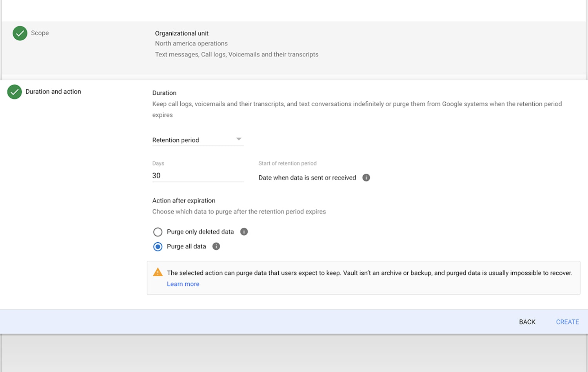Click the North america operations scope text
The width and height of the screenshot is (588, 372).
[191, 43]
